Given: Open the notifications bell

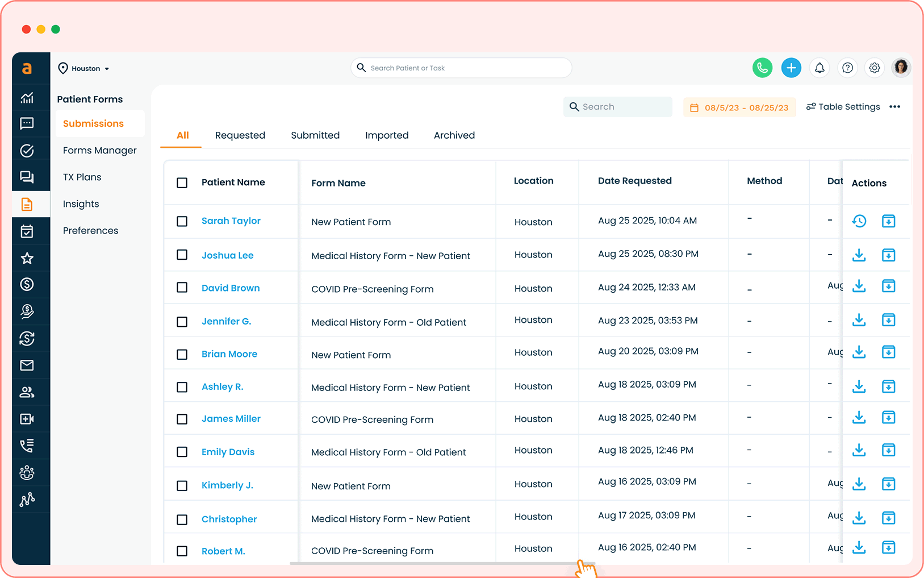Looking at the screenshot, I should click(820, 68).
